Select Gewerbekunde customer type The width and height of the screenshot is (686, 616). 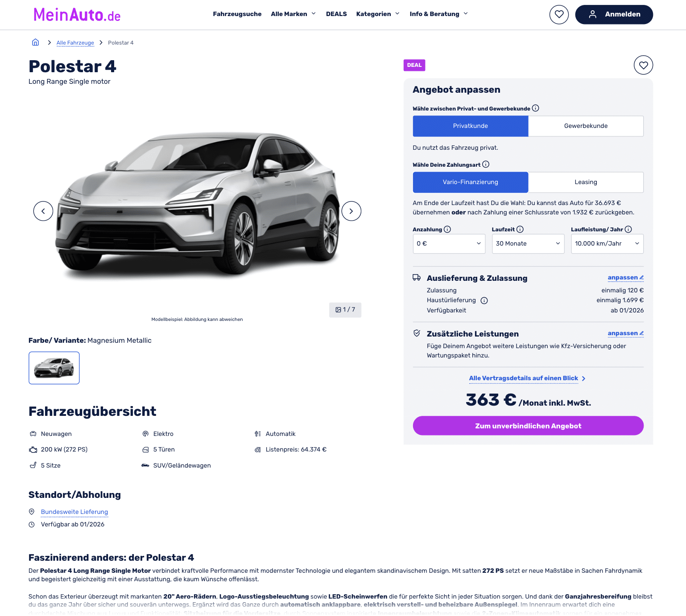tap(586, 126)
